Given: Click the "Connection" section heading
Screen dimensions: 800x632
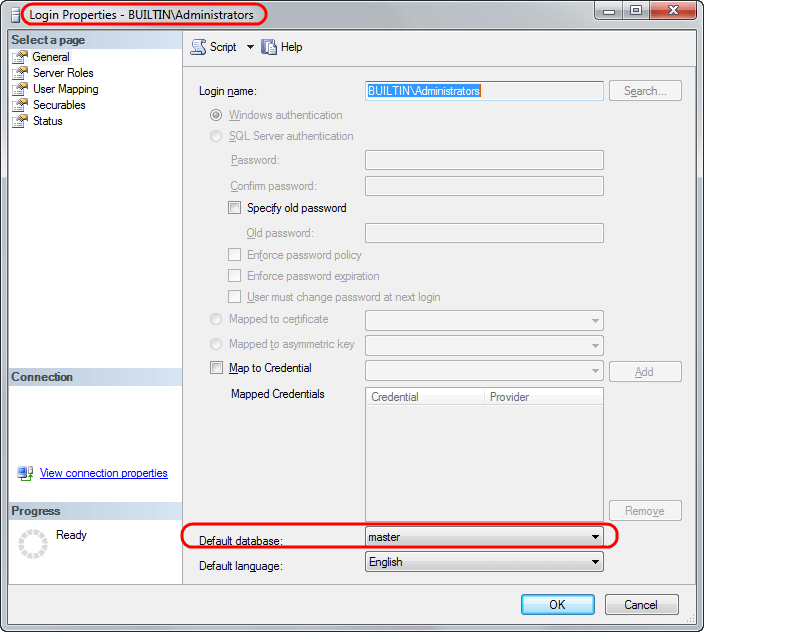Looking at the screenshot, I should 42,377.
